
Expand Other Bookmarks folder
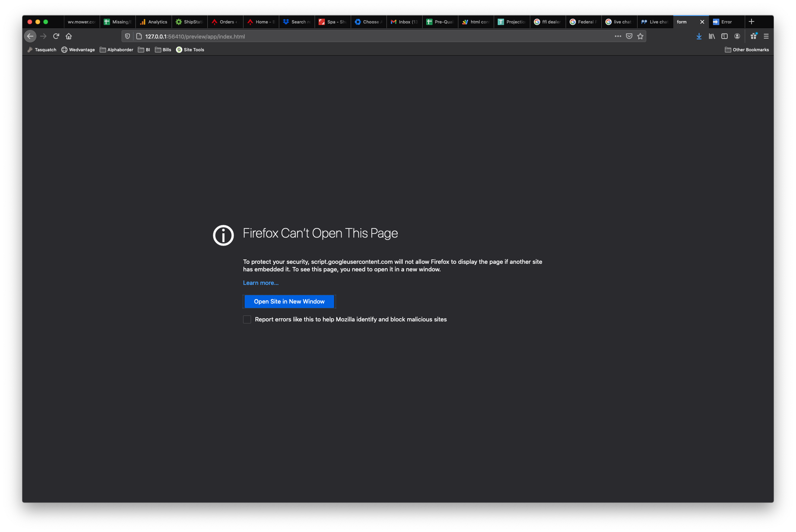point(746,49)
